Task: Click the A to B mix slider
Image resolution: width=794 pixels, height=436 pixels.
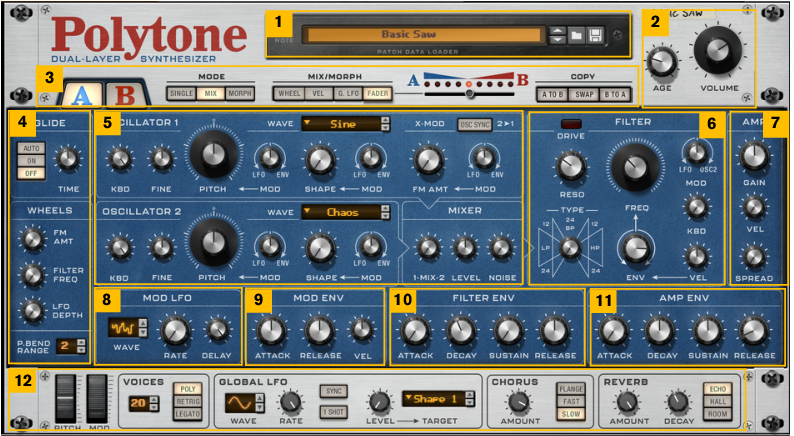Action: 470,94
